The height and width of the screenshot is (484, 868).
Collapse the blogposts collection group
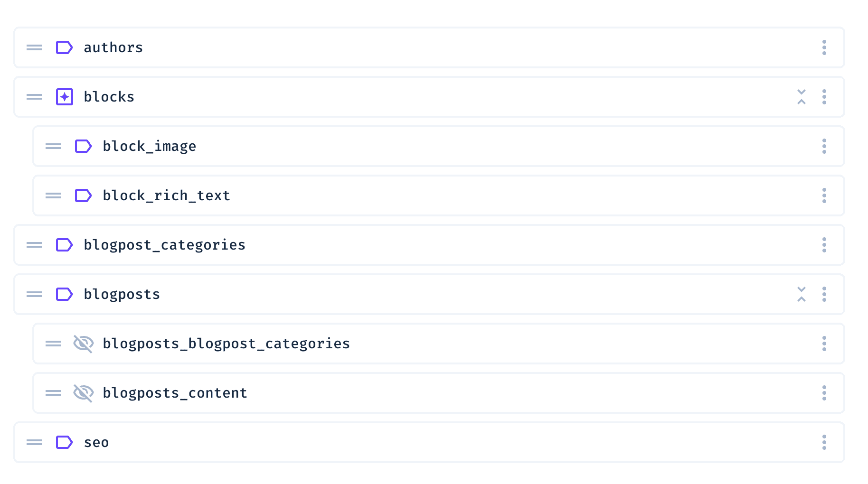[801, 294]
